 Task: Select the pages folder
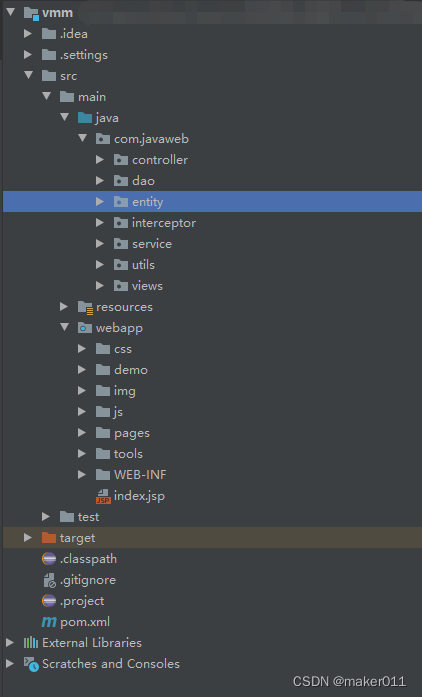132,433
